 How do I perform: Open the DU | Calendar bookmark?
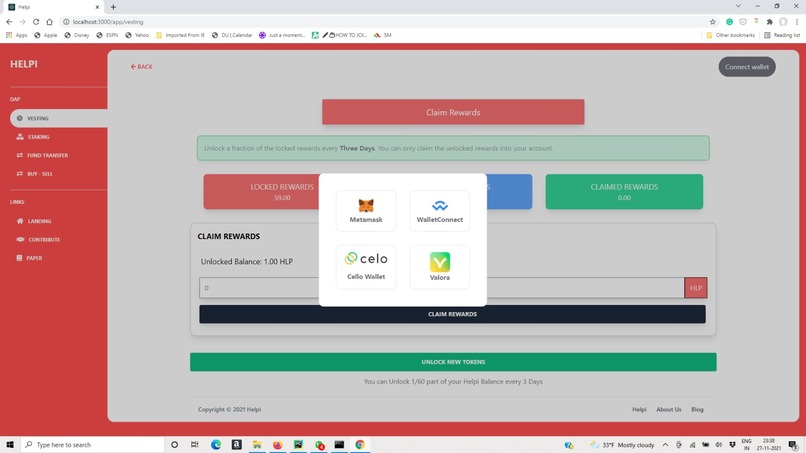pos(232,35)
